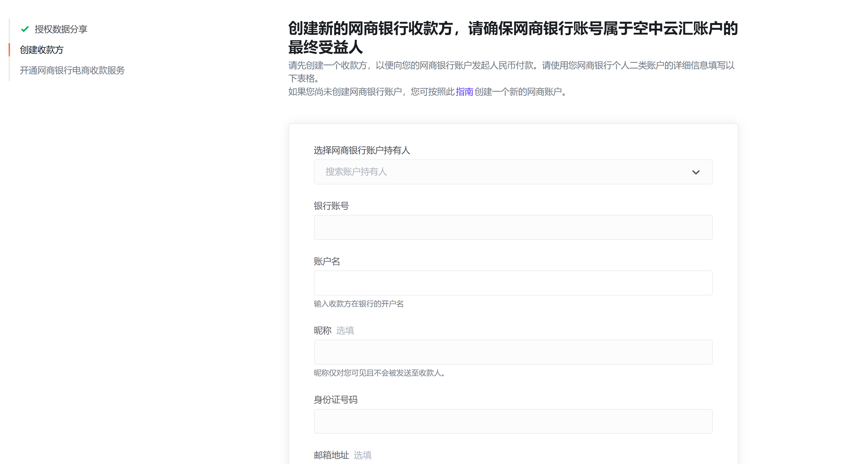Focus the 昵称 optional input field

point(513,352)
